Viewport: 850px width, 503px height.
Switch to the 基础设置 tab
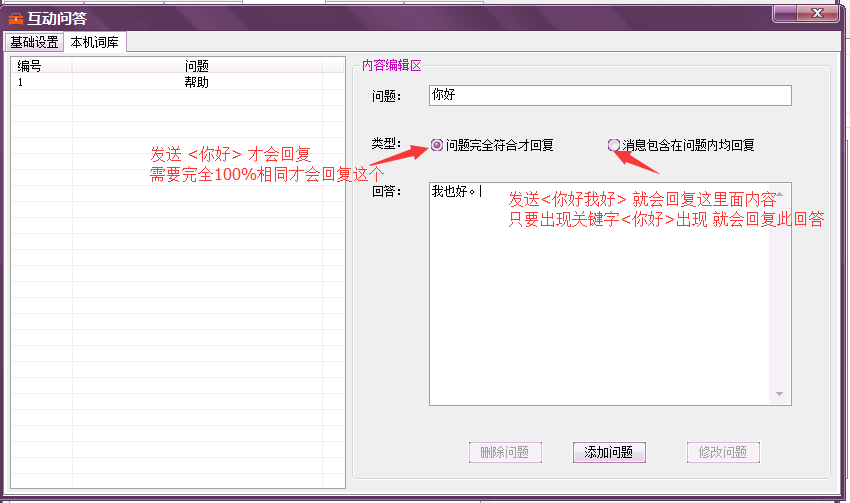[34, 42]
